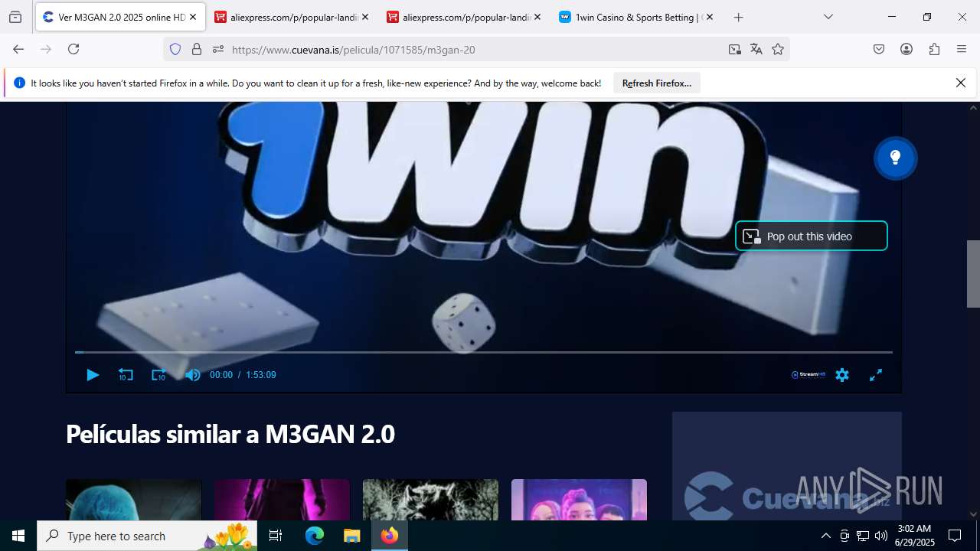980x551 pixels.
Task: Go back to previous page
Action: (18, 49)
